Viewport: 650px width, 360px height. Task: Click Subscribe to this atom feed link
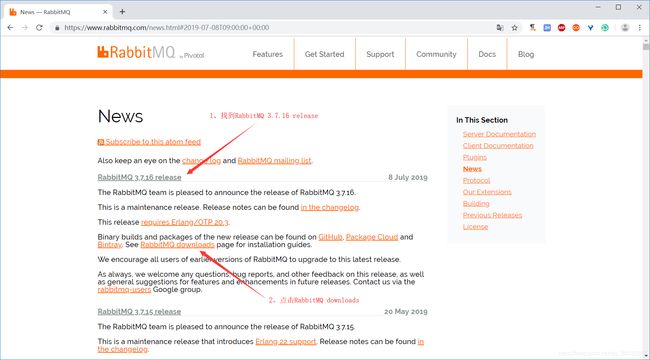(x=153, y=142)
